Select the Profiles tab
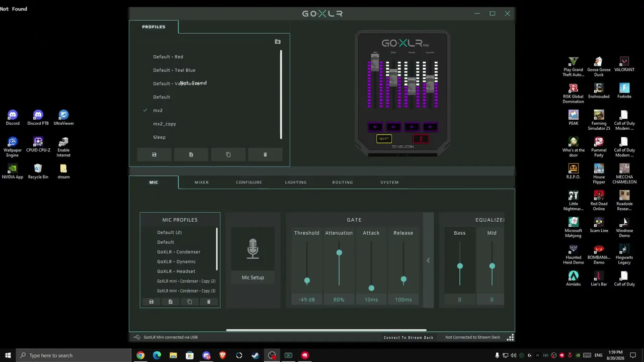 click(x=153, y=27)
